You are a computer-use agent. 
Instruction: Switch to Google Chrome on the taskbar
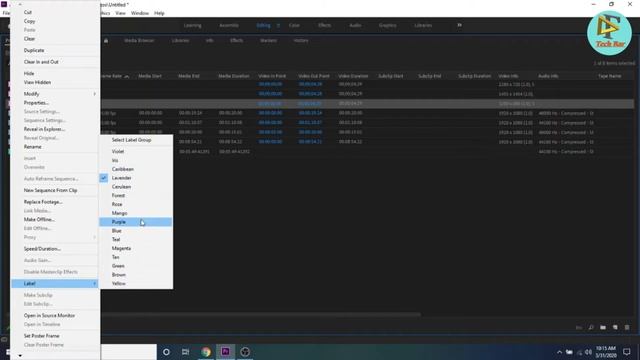point(206,352)
